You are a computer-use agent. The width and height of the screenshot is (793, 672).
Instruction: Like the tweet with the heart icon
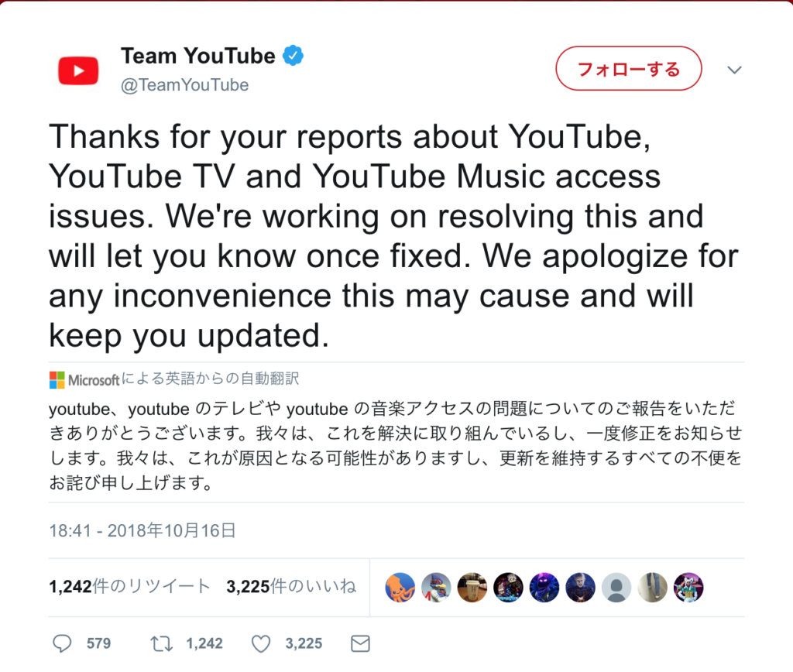[x=262, y=643]
